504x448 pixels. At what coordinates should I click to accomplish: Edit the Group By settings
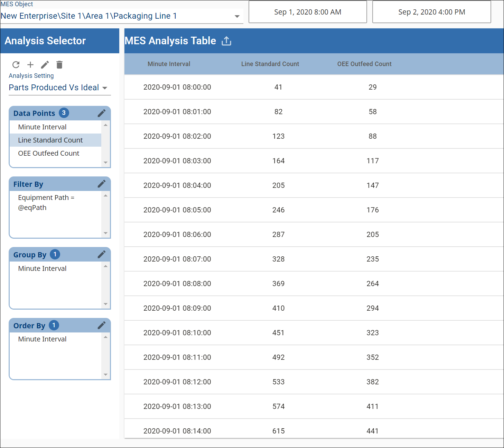pyautogui.click(x=102, y=255)
